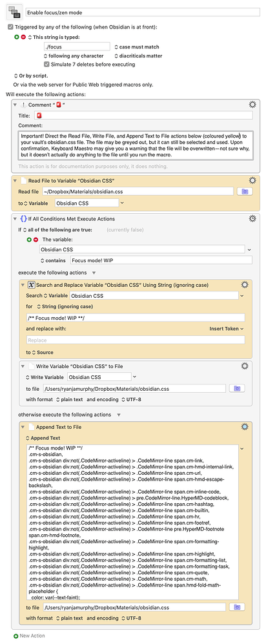Click the Read File action's document icon
Screen dimensions: 266x644
(23, 181)
